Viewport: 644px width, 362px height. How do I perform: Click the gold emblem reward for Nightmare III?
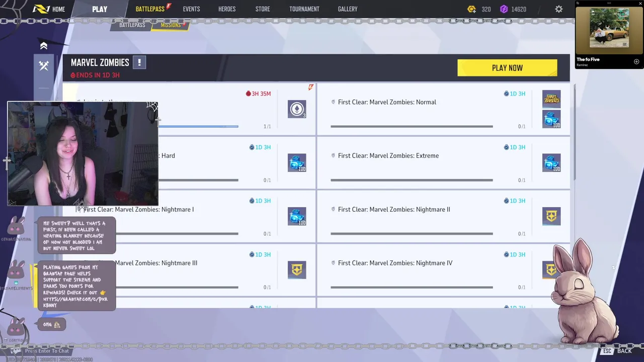coord(297,270)
